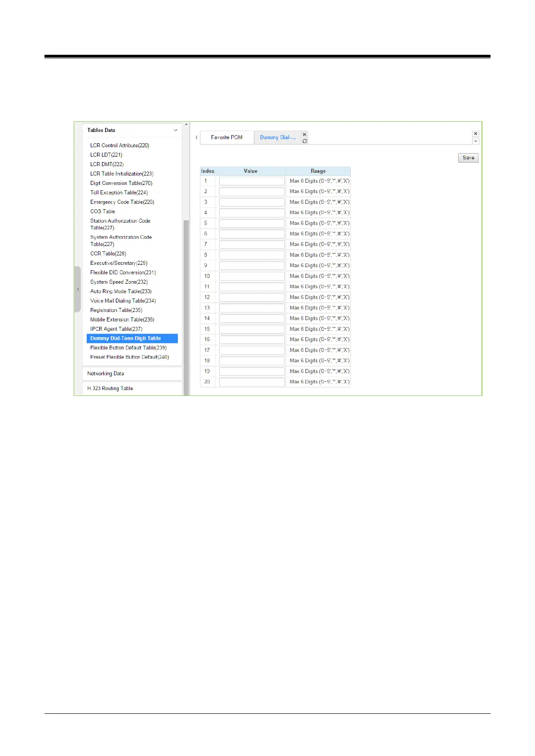Open Registration Table(235)
This screenshot has width=535, height=756.
(x=116, y=310)
